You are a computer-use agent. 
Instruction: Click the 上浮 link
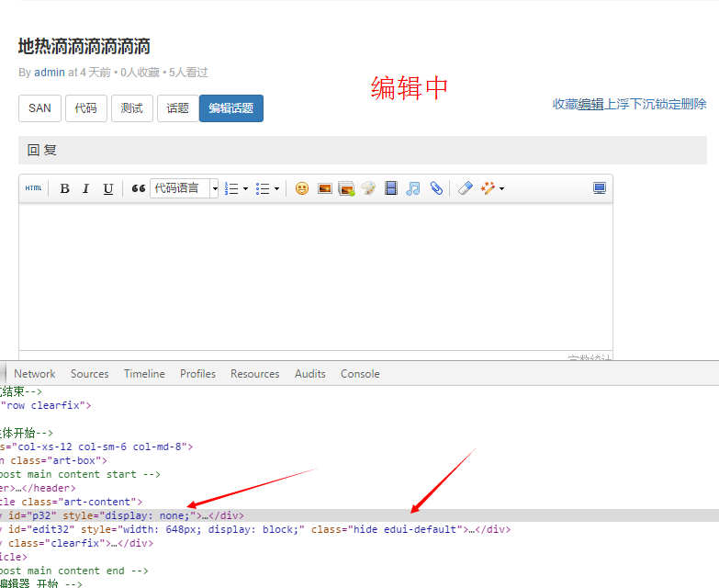click(x=617, y=104)
